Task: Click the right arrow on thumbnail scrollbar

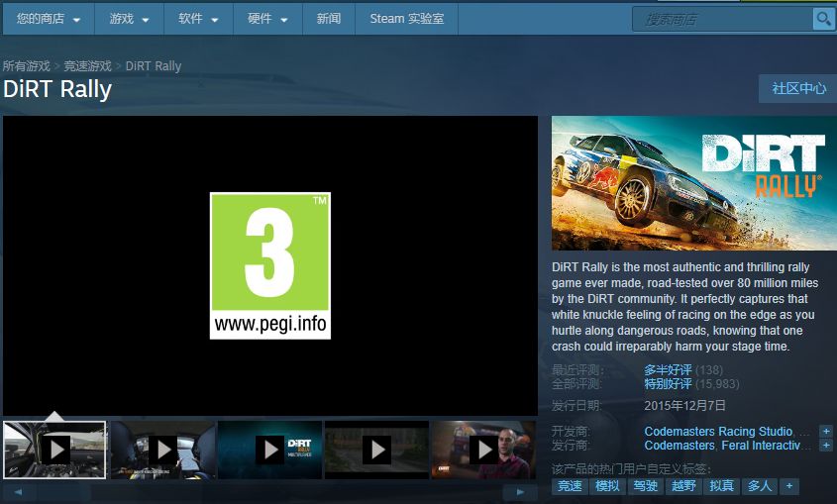Action: (x=520, y=492)
